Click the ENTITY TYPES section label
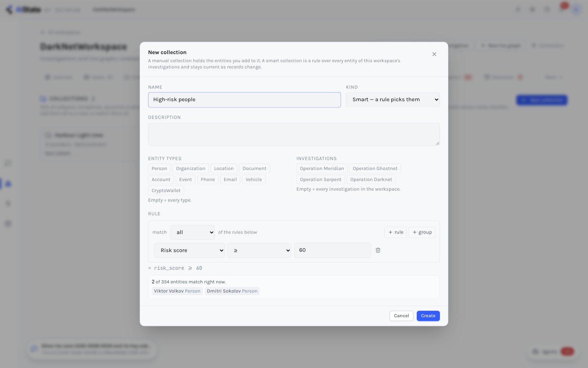This screenshot has height=368, width=588. point(165,159)
